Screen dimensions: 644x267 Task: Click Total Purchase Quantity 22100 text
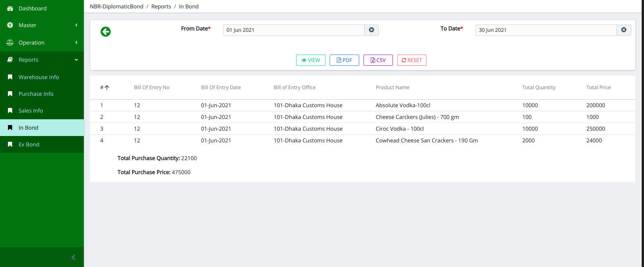[157, 158]
